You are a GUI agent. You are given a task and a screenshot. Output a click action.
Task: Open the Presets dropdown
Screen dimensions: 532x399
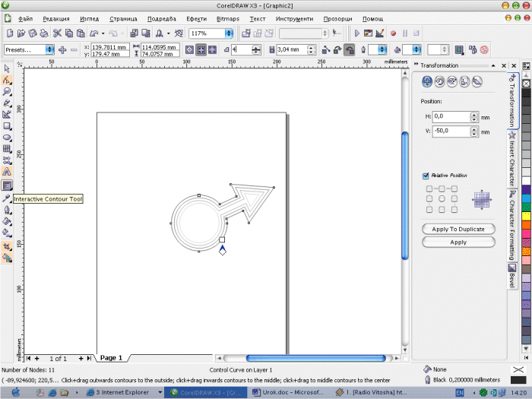tap(50, 50)
